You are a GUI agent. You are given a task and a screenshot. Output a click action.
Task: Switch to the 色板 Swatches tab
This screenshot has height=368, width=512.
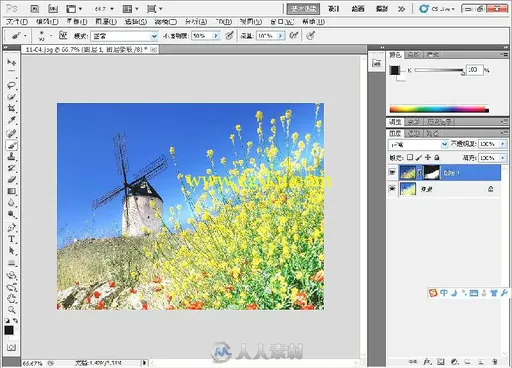(413, 55)
